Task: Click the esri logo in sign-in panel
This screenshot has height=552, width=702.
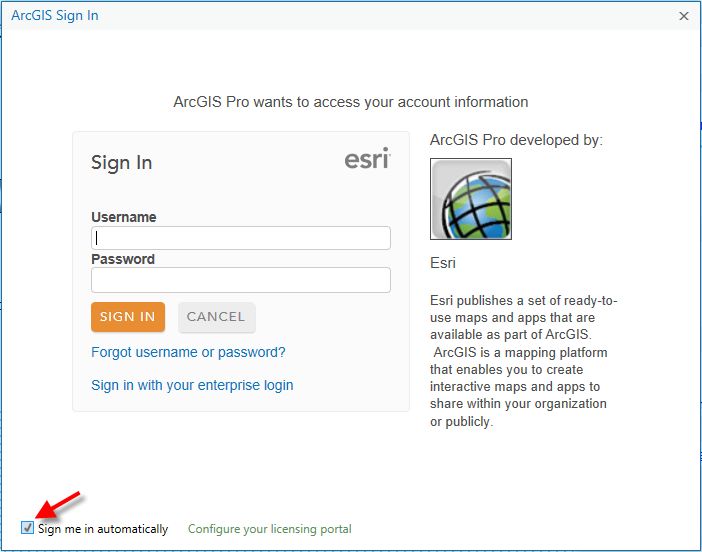Action: click(367, 159)
